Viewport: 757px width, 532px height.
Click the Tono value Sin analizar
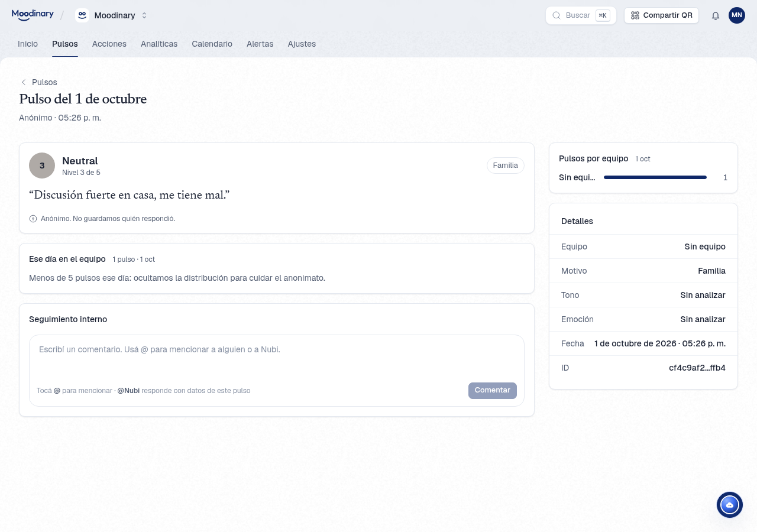click(703, 295)
